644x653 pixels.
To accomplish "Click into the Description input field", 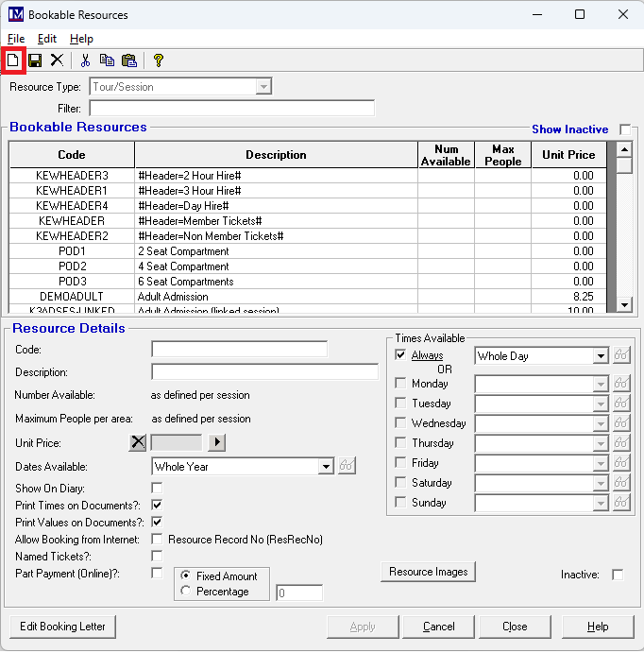I will coord(265,371).
